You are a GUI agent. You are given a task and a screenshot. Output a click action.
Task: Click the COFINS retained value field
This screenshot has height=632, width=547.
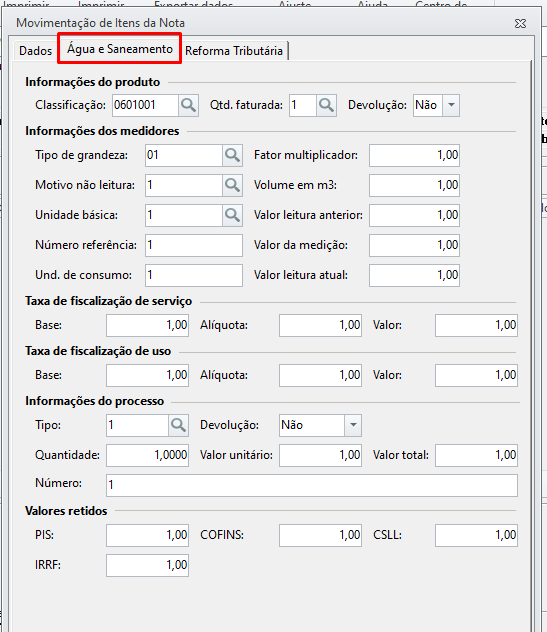click(x=320, y=535)
